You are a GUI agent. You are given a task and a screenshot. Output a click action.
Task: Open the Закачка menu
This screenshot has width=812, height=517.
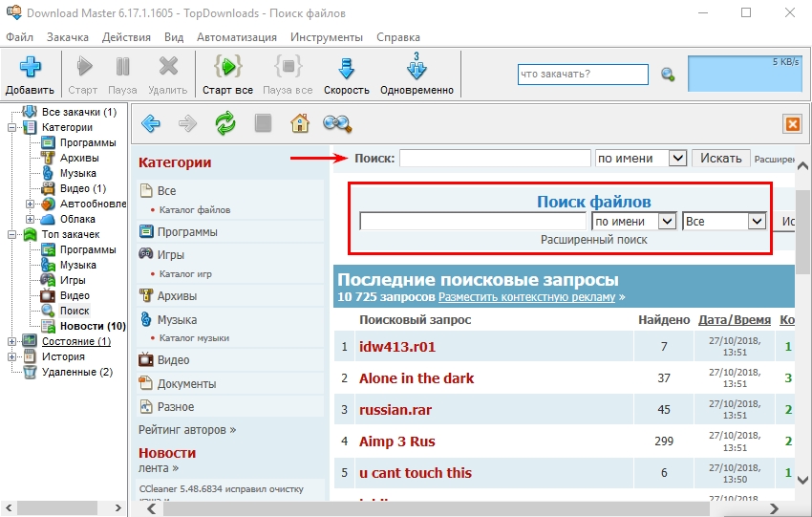coord(67,37)
